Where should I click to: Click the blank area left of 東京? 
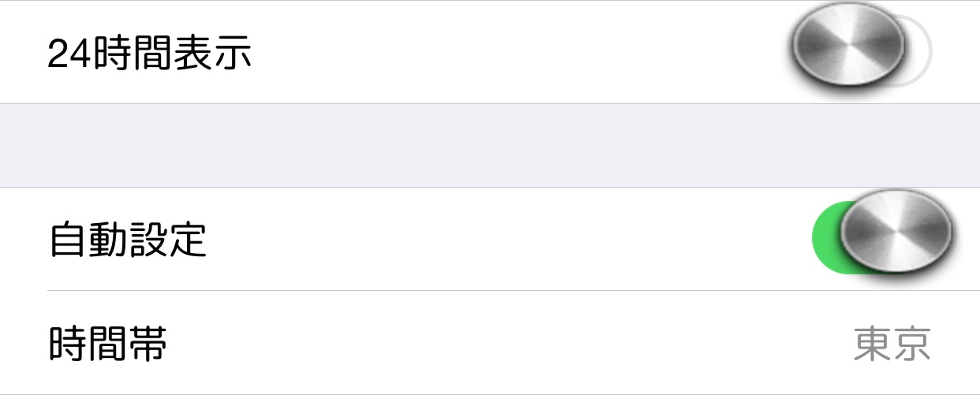pyautogui.click(x=510, y=344)
